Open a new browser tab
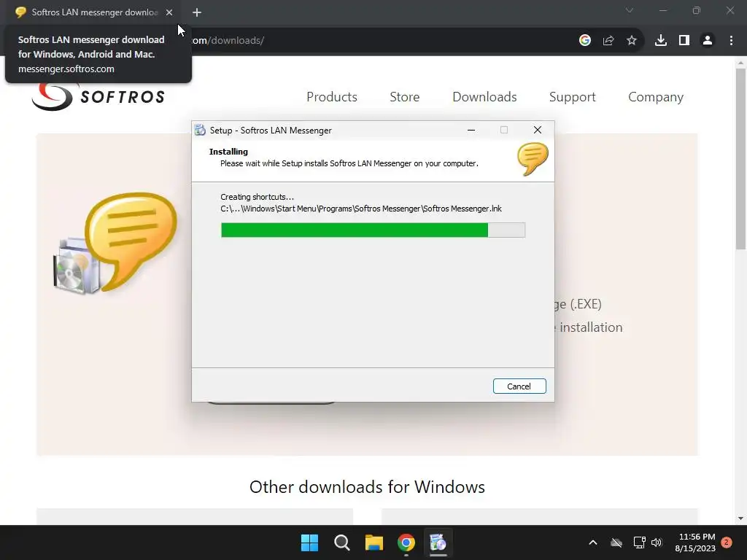 pos(197,12)
